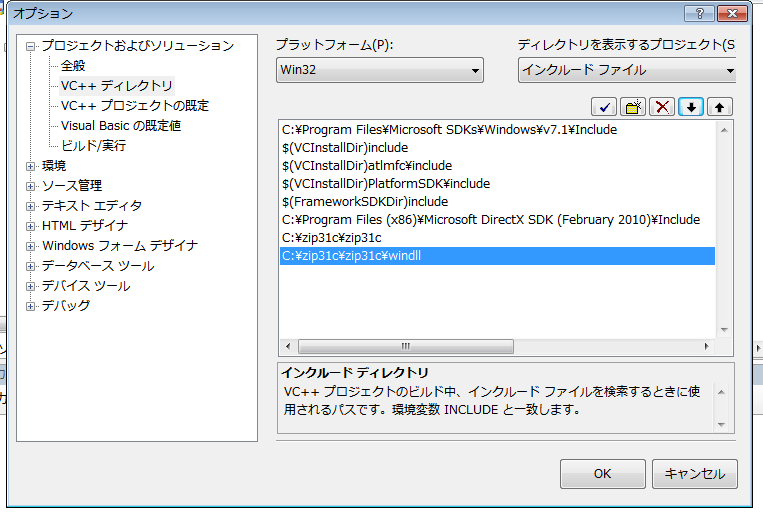Select the DirectX SDK Include path row
Screen dimensions: 763x521
click(x=497, y=220)
